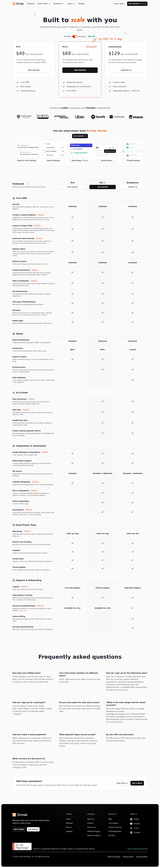Open the Features nav item
The image size is (160, 868).
coord(31,4)
